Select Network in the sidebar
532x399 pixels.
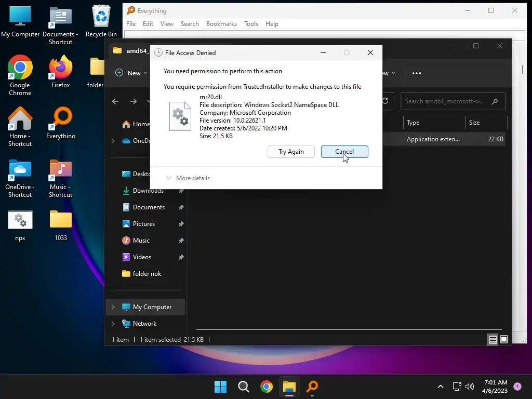pos(144,324)
